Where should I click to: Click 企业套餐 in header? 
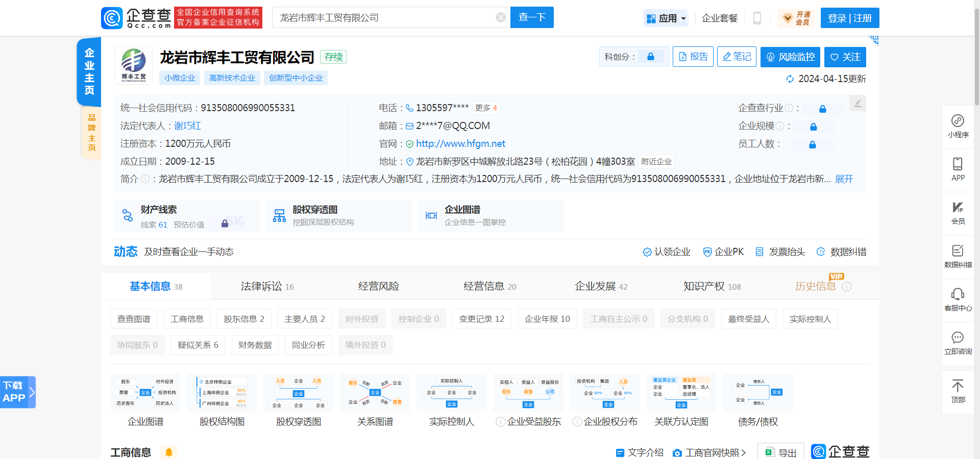[x=720, y=18]
